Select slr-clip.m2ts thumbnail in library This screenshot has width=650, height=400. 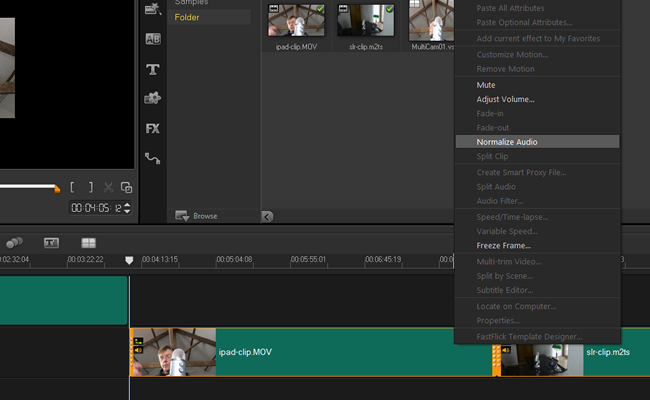pos(365,20)
